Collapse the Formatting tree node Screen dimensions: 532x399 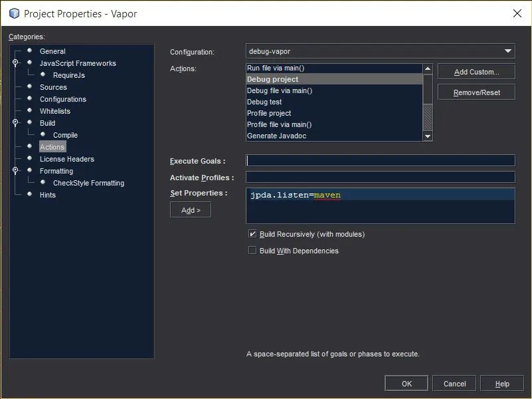(15, 170)
